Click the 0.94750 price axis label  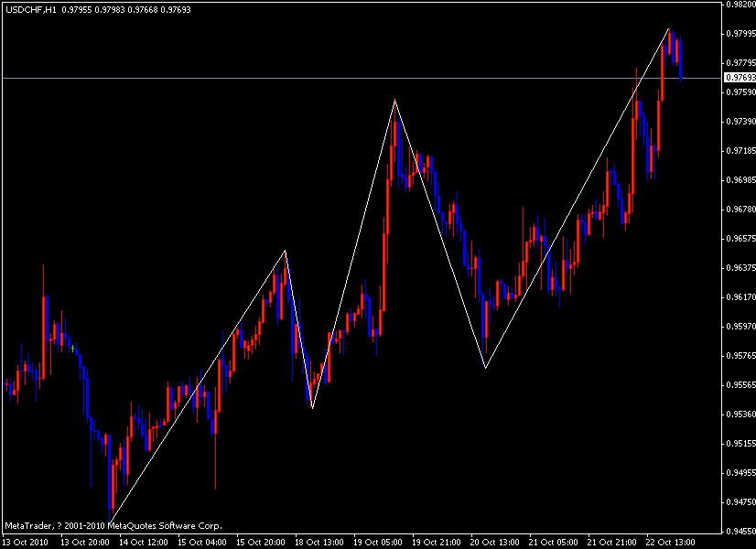pyautogui.click(x=740, y=502)
